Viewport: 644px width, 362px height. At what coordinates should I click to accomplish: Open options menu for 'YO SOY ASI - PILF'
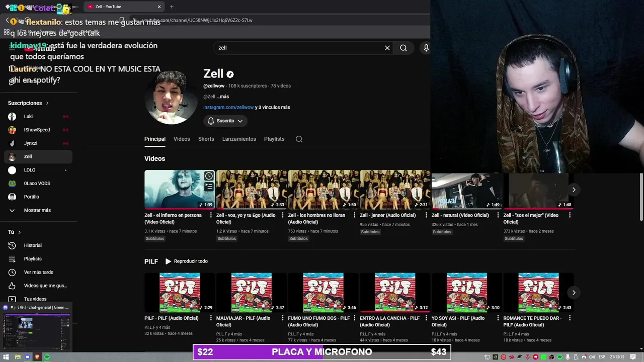click(x=498, y=318)
